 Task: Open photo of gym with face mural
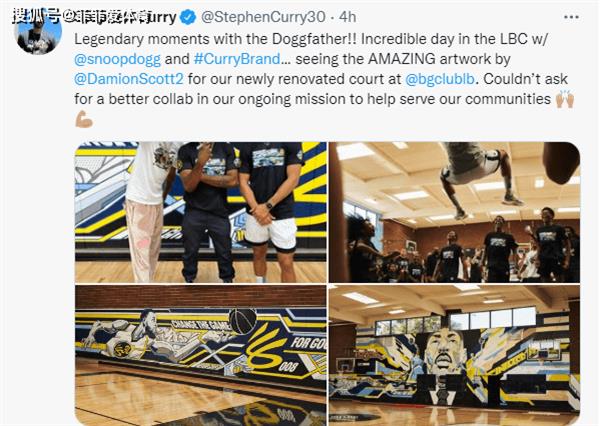(x=455, y=355)
